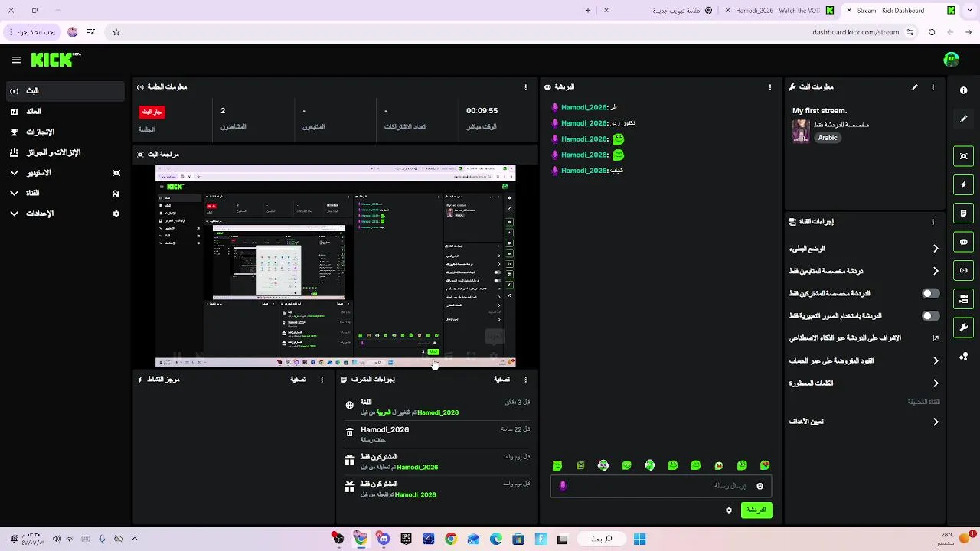Click the three-circles icon at sidebar bottom
This screenshot has width=980, height=551.
pos(963,357)
